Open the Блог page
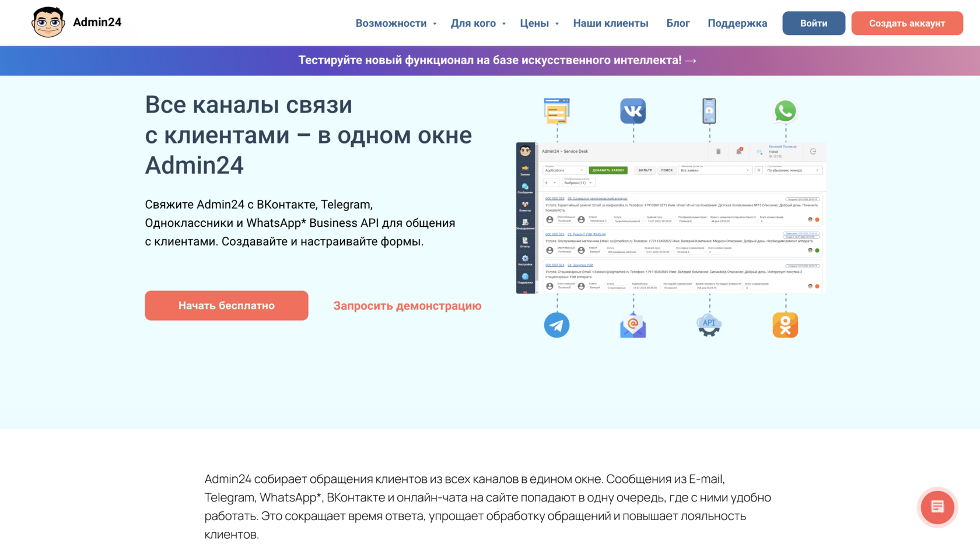 678,23
